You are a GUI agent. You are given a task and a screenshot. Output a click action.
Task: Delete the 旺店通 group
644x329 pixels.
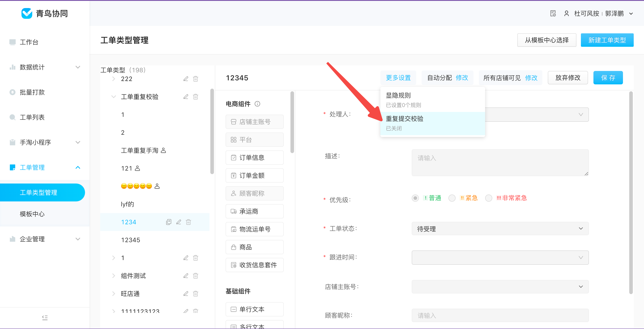(x=196, y=293)
